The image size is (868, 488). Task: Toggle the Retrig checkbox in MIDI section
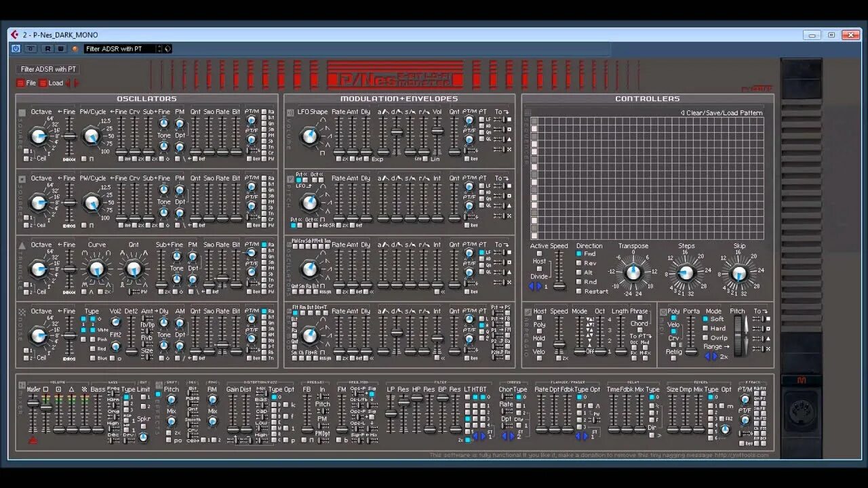(673, 357)
